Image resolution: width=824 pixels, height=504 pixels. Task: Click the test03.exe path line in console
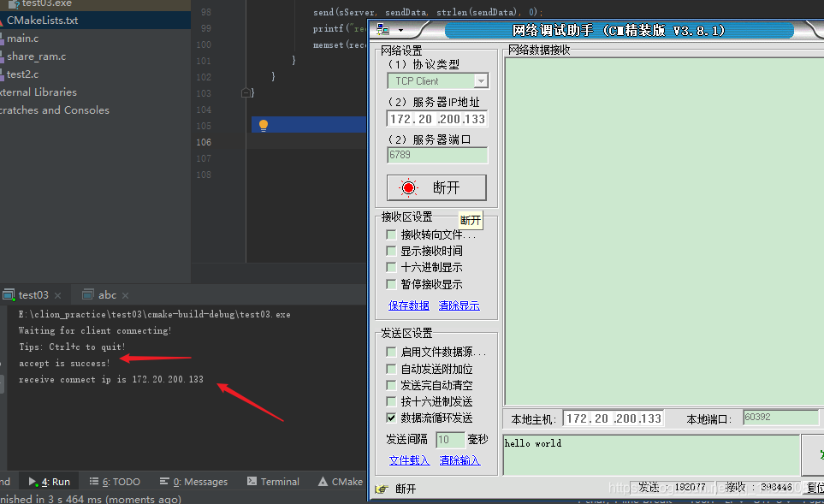click(155, 314)
